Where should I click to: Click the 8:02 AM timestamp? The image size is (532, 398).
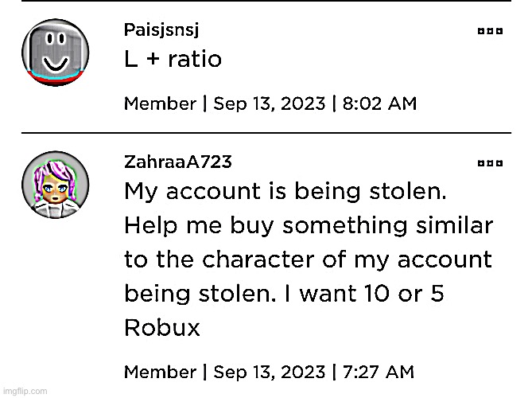[379, 104]
